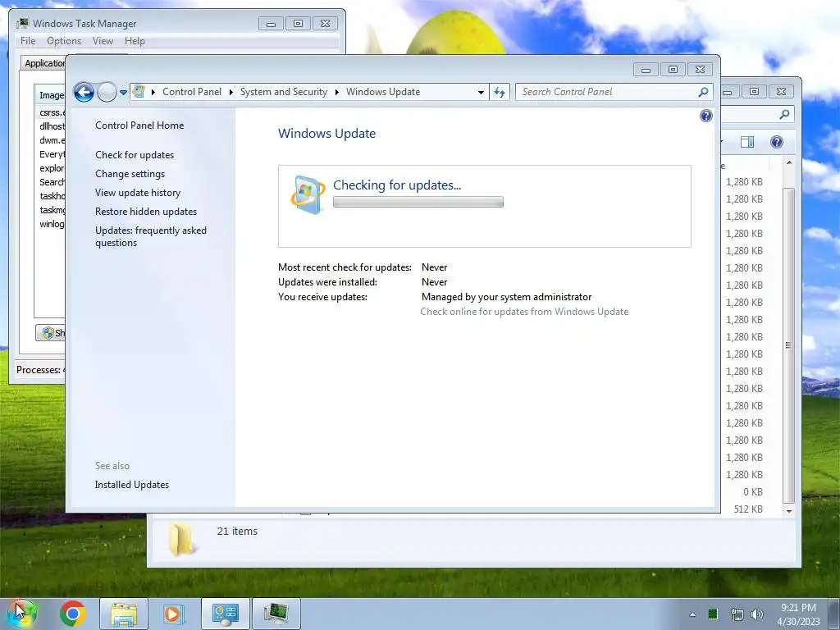
Task: Click the Task Manager title icon
Action: click(x=22, y=24)
